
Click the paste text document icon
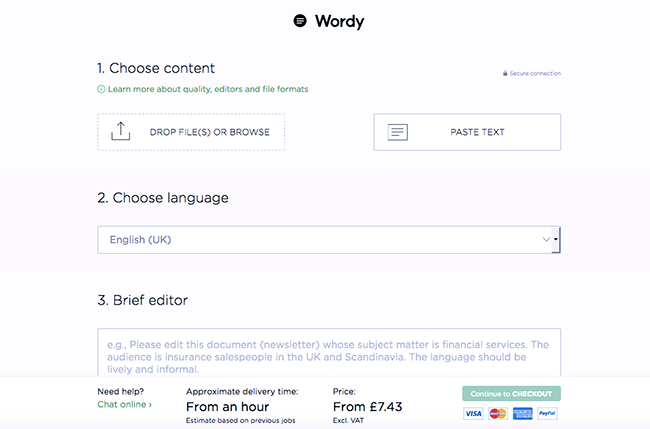click(x=398, y=132)
